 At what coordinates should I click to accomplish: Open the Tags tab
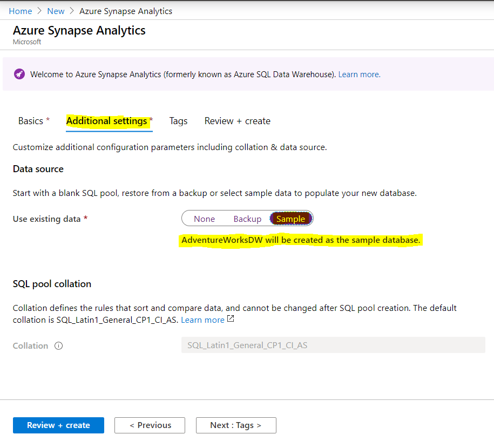(x=178, y=121)
